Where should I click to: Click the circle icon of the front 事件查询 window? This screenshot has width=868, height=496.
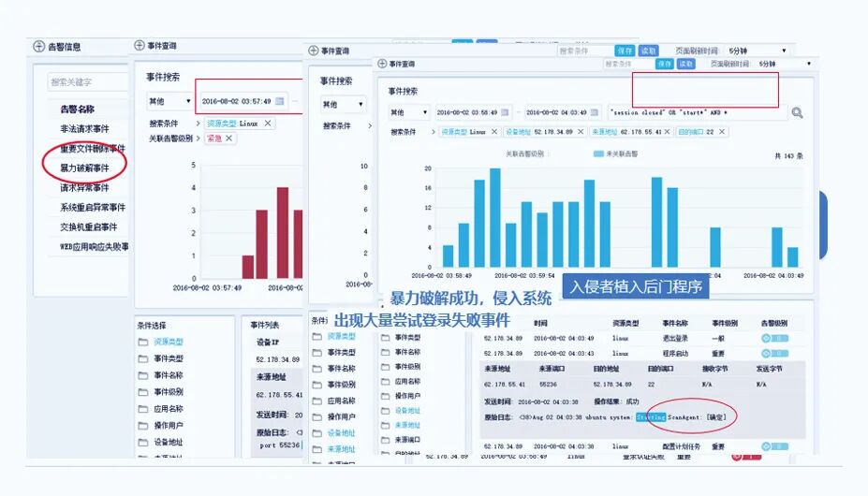382,64
